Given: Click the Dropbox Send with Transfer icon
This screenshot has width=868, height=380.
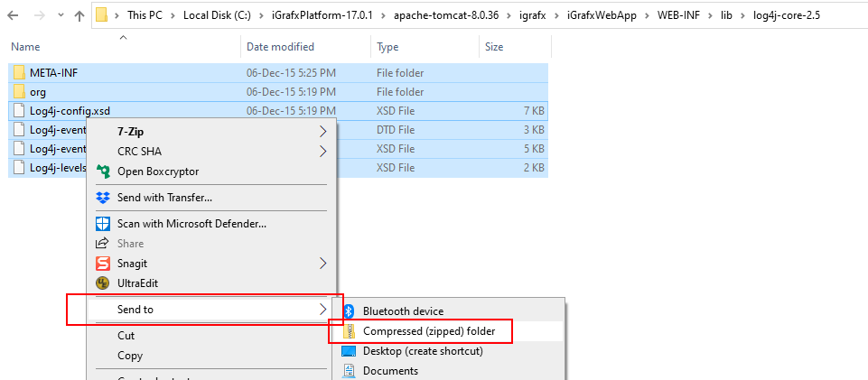Looking at the screenshot, I should point(102,198).
